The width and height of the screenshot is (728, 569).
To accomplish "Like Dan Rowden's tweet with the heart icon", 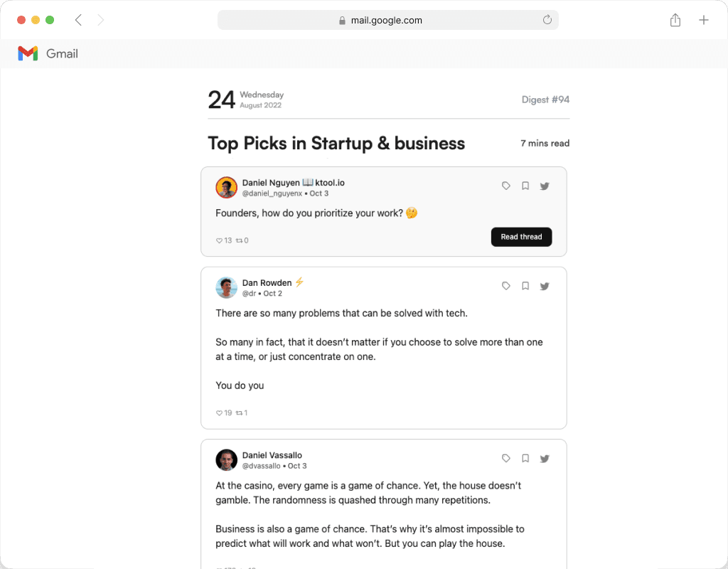I will pos(219,413).
